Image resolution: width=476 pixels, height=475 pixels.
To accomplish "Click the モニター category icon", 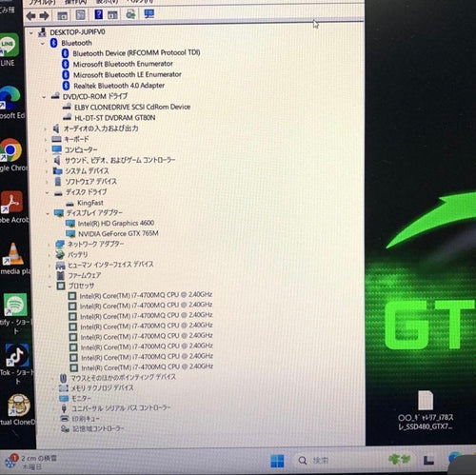I will point(64,399).
